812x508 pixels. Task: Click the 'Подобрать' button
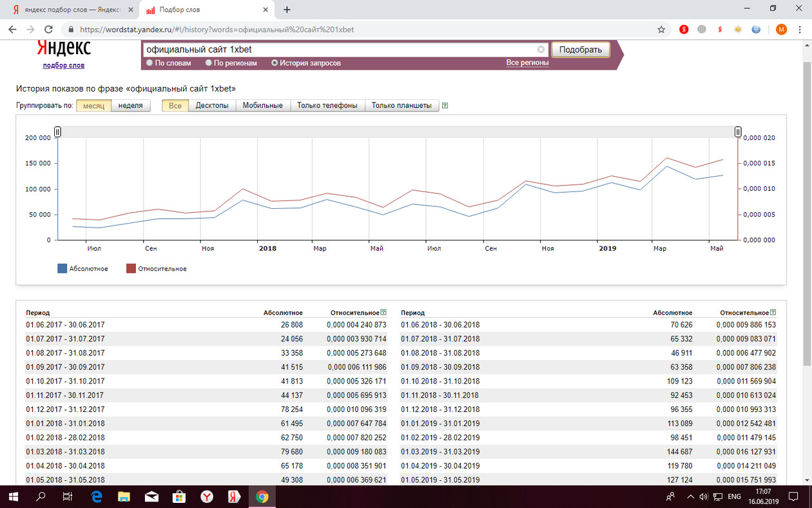(581, 50)
